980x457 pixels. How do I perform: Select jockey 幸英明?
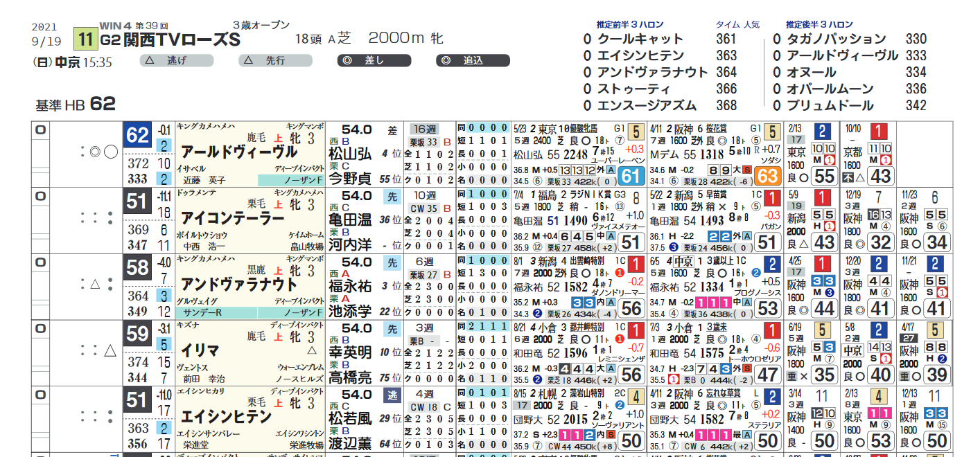coord(351,352)
